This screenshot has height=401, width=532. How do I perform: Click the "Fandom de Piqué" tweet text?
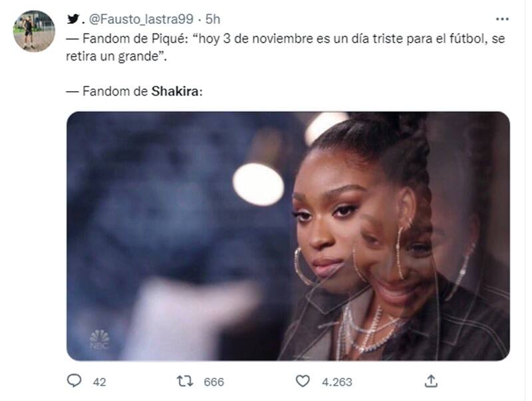(135, 39)
